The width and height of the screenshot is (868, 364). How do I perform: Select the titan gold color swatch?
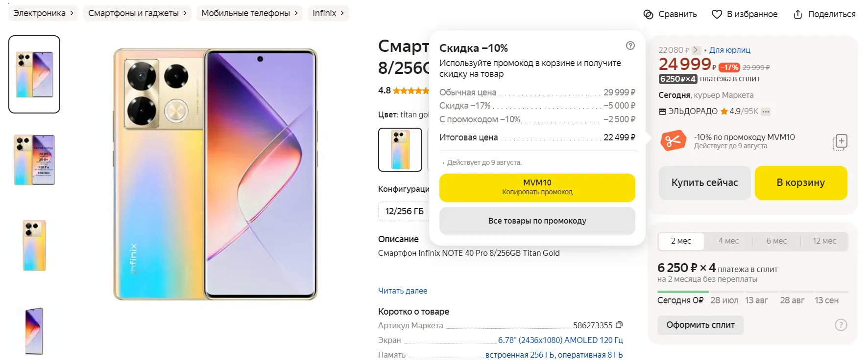tap(400, 150)
